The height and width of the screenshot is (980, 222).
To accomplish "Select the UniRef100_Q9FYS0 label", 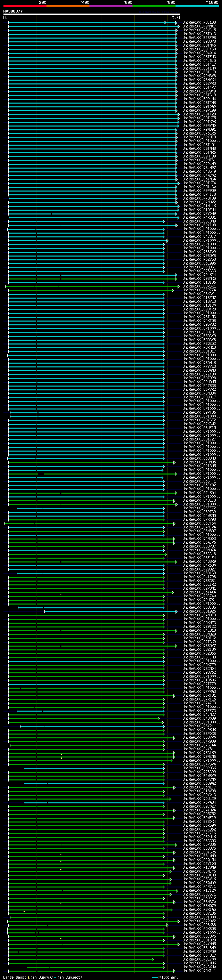I will point(199,49).
